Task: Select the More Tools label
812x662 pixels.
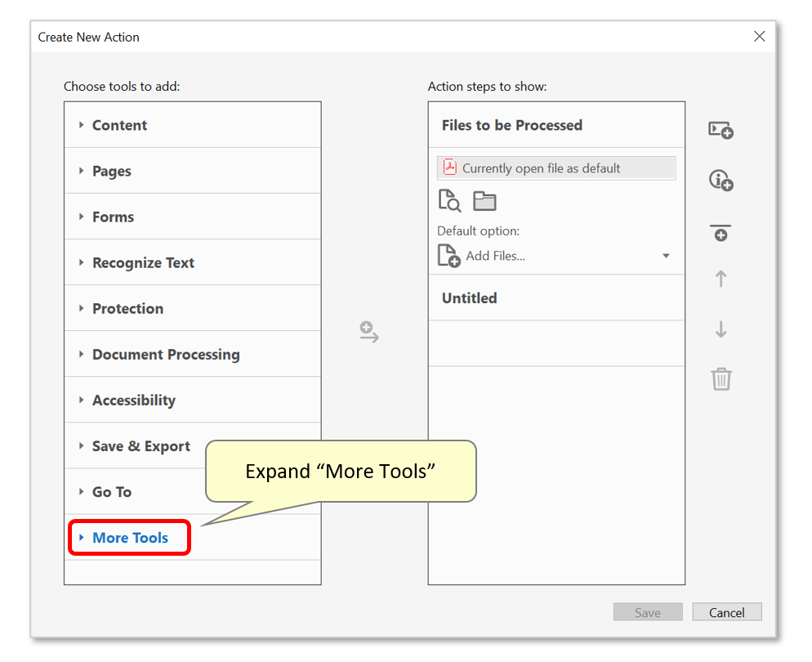Action: pos(131,539)
